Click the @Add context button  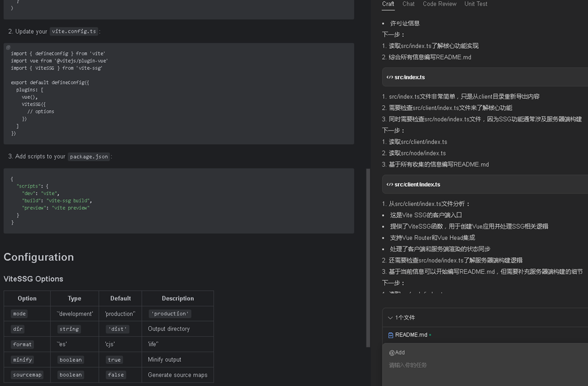pyautogui.click(x=397, y=352)
